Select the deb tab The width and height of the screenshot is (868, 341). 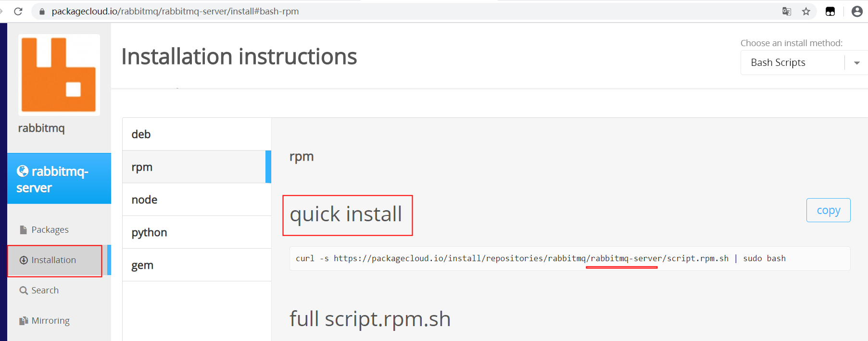point(197,134)
